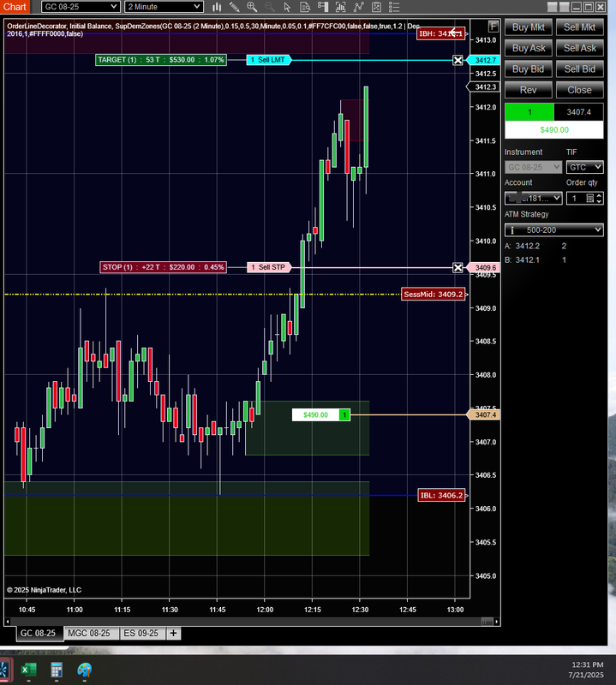Click the Buy Mkt button
The height and width of the screenshot is (685, 616).
tap(528, 27)
